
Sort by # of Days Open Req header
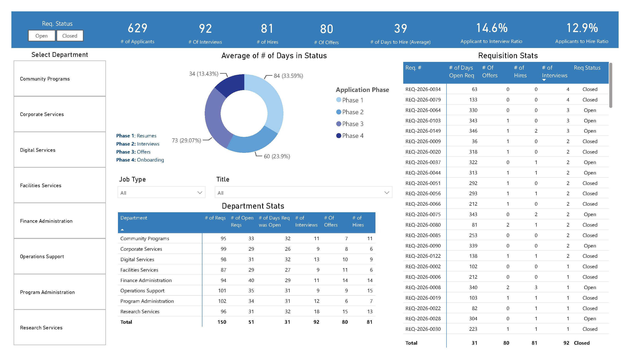[461, 71]
